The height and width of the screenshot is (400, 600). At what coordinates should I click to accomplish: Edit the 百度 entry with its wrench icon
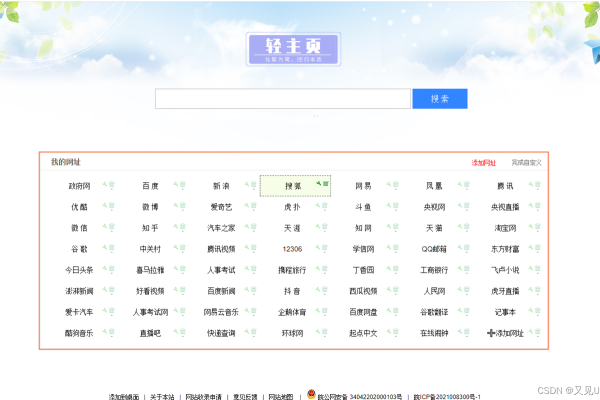tap(176, 184)
